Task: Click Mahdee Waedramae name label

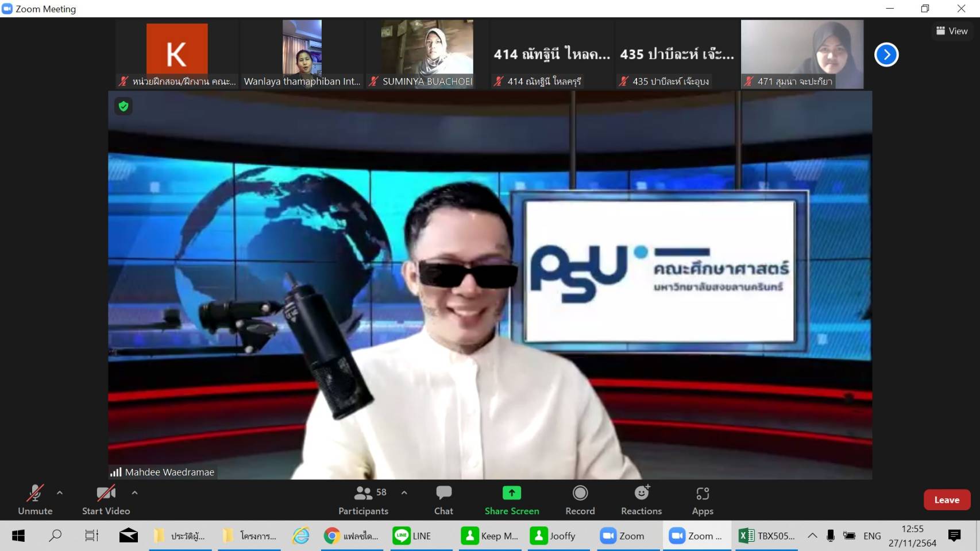Action: 169,472
